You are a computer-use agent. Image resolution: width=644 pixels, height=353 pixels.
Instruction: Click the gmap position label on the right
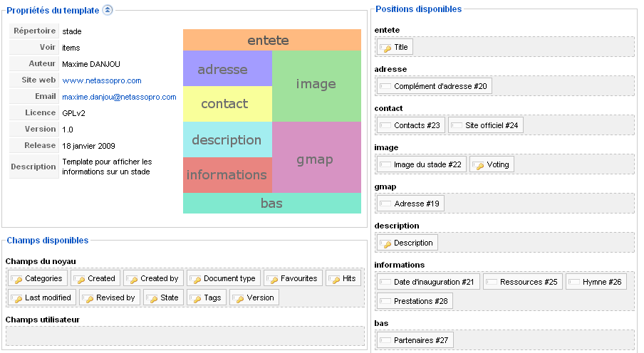[x=385, y=186]
